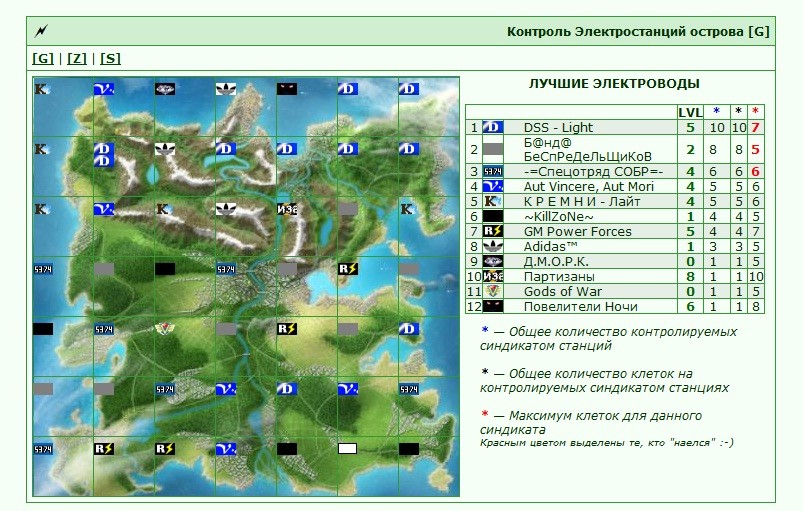Click the syndicate name К Р Е М Н И - Лайт
The width and height of the screenshot is (803, 511).
click(x=582, y=201)
